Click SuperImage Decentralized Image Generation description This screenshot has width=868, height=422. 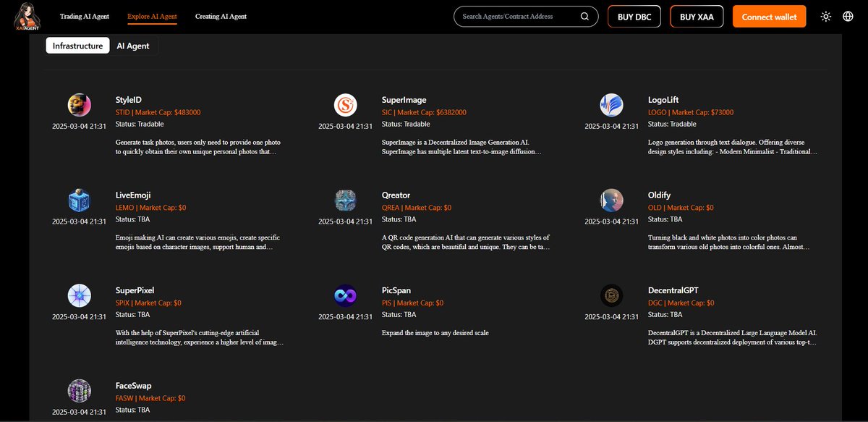click(x=462, y=147)
